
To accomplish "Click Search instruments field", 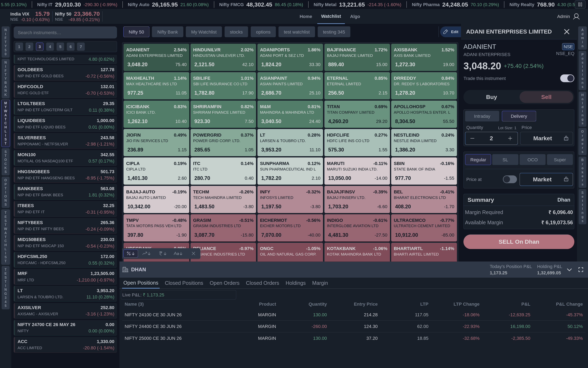I will 65,32.
